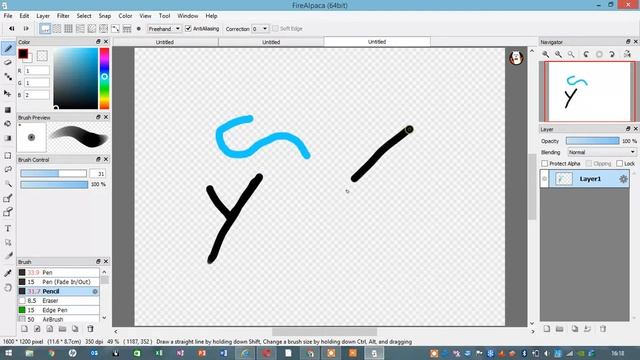640x360 pixels.
Task: Select the Select Pen tool
Action: 8,198
